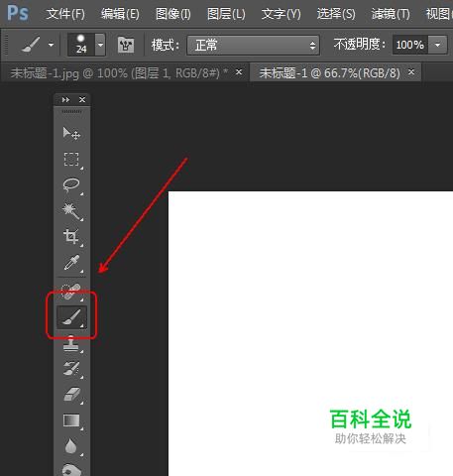Select the Magic Wand tool

click(71, 211)
